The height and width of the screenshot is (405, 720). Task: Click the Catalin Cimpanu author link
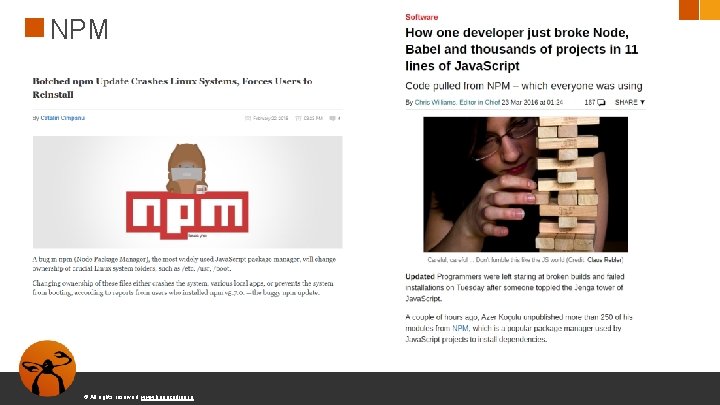[x=62, y=118]
